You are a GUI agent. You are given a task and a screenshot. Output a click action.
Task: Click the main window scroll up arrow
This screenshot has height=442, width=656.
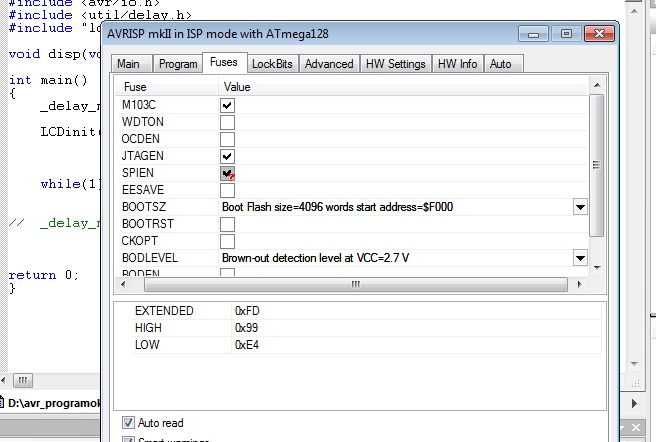pyautogui.click(x=634, y=11)
